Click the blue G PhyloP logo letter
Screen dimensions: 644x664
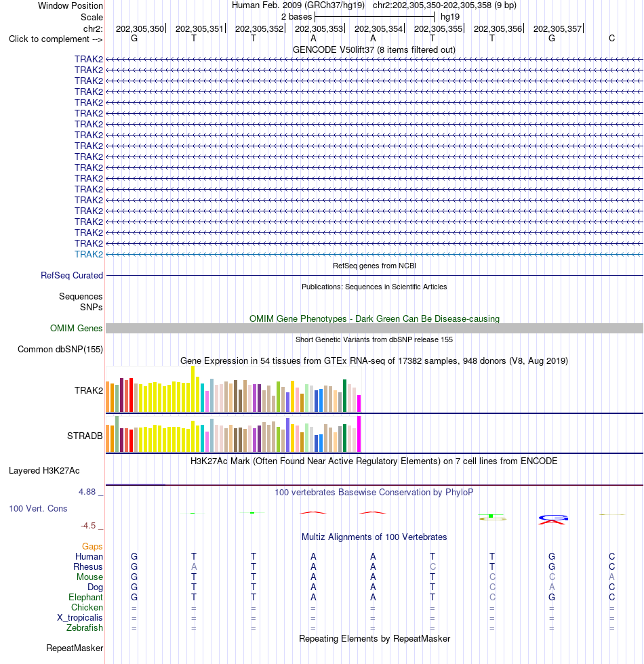point(553,517)
